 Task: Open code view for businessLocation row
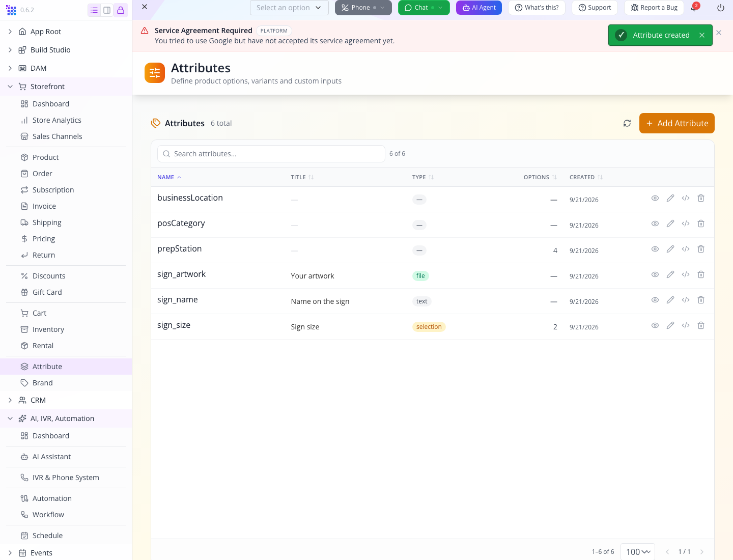686,198
